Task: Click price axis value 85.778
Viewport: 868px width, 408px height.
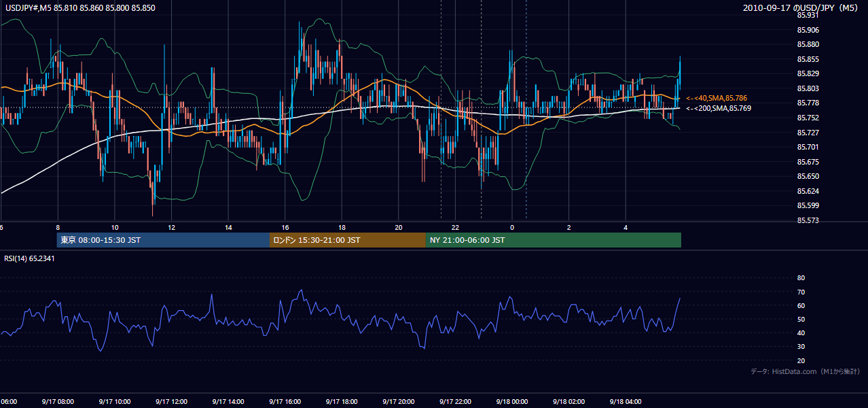Action: tap(808, 103)
